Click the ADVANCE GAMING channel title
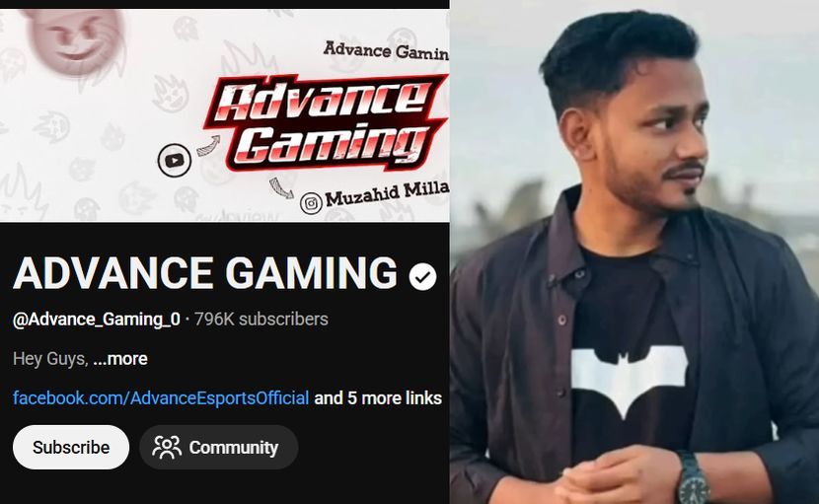Viewport: 819px width, 504px height. (x=205, y=273)
